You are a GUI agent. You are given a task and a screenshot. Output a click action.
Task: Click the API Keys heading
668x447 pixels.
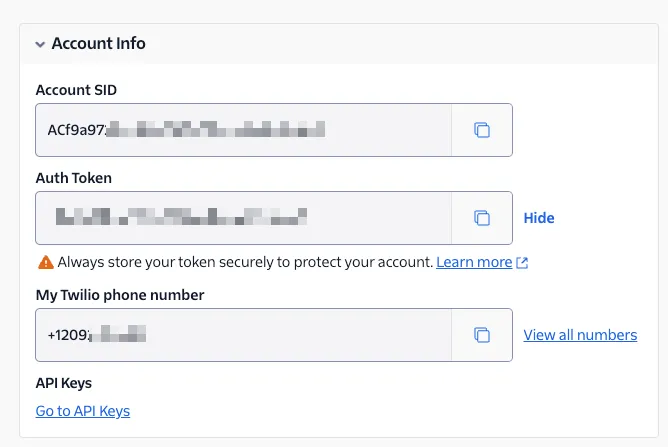[64, 383]
